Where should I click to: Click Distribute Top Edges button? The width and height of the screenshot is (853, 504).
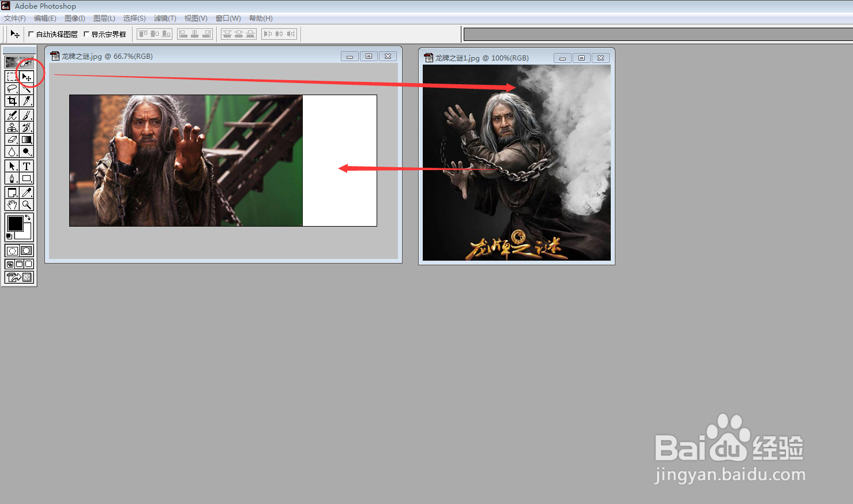(x=227, y=34)
